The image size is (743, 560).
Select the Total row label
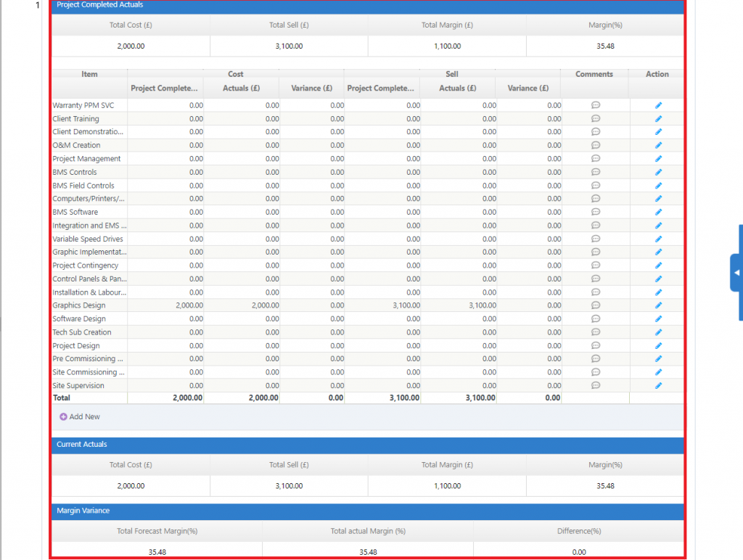click(x=62, y=398)
